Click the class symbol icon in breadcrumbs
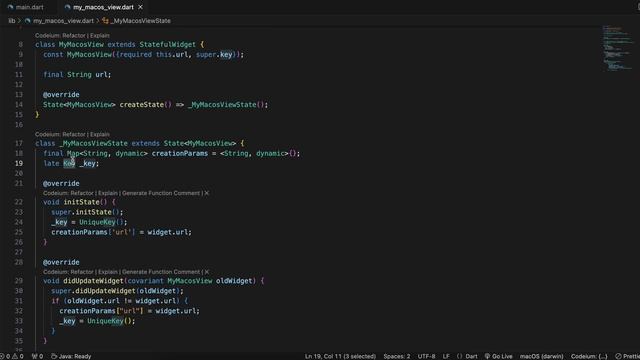640x360 pixels. 105,21
